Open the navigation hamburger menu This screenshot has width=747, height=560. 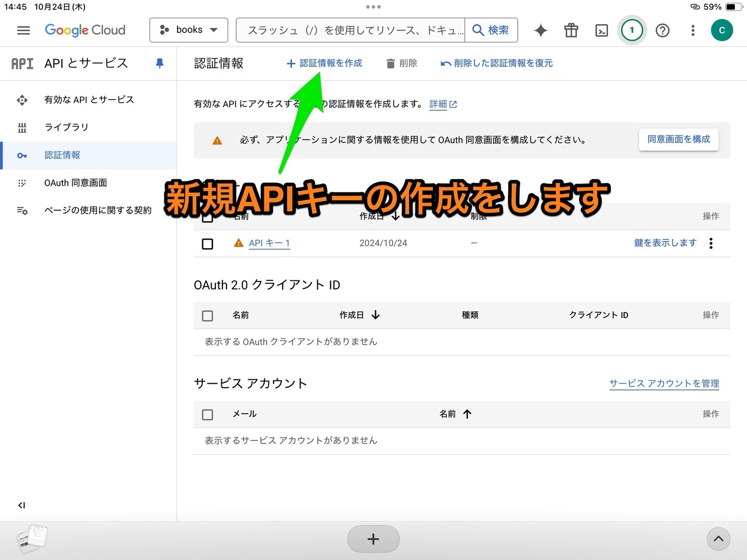tap(23, 30)
